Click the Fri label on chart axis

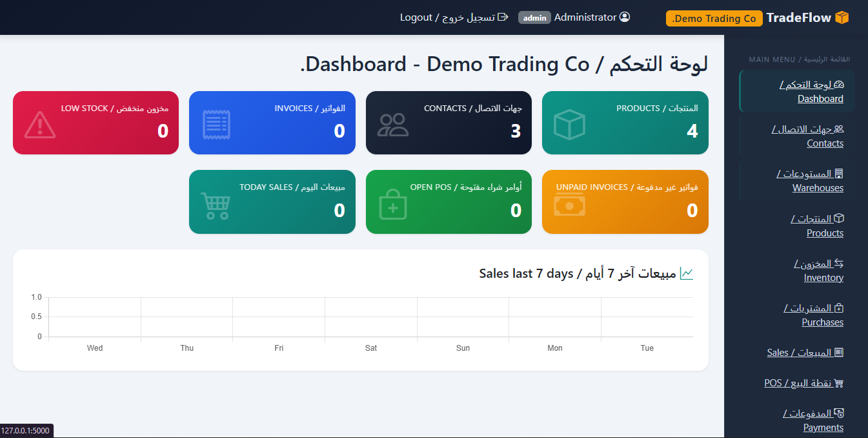(279, 348)
